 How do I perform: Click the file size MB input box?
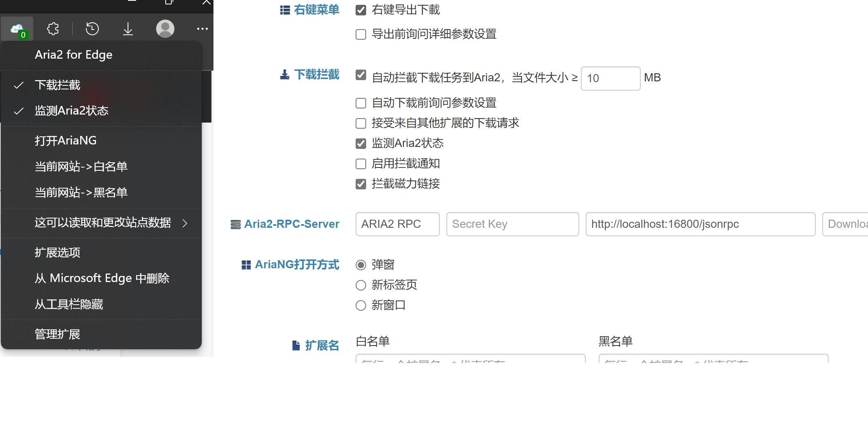[610, 78]
